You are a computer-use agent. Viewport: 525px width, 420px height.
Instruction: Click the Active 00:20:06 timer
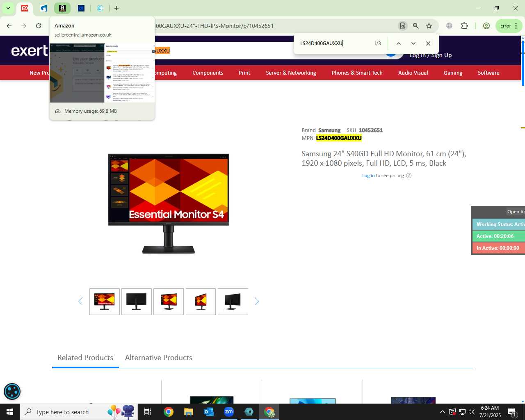499,236
